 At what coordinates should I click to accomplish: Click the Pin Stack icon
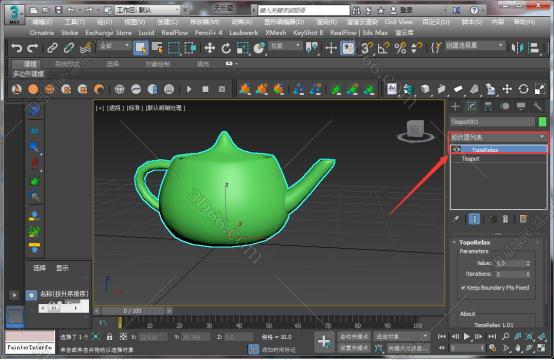[x=456, y=219]
